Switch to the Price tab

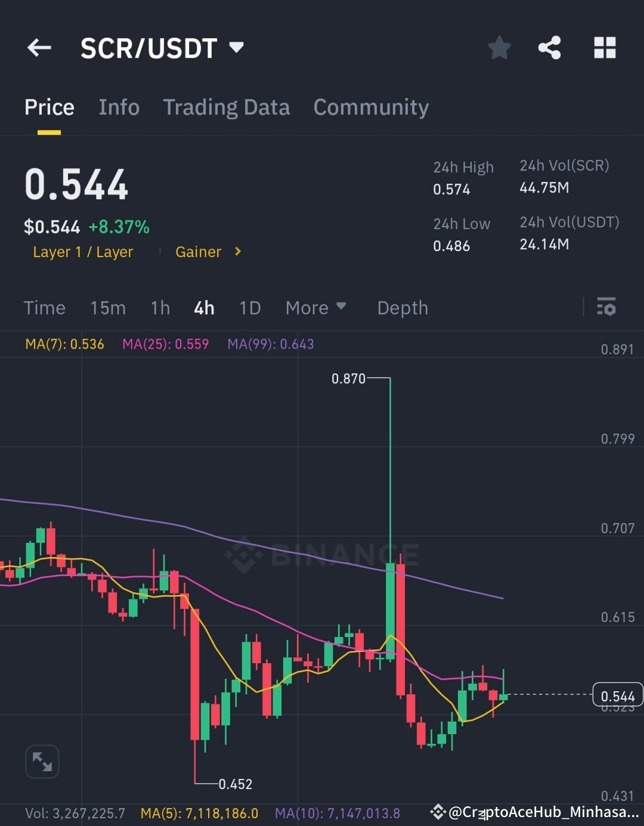(49, 107)
